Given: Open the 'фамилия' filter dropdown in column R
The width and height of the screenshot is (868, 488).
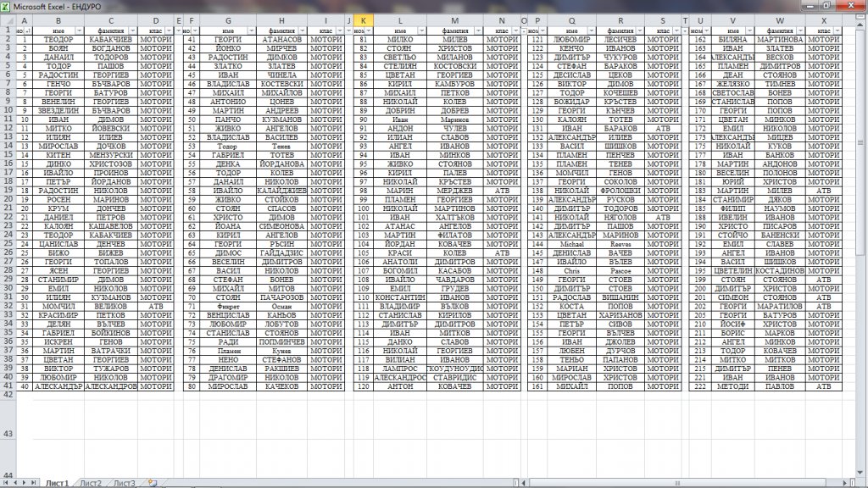Looking at the screenshot, I should 640,31.
